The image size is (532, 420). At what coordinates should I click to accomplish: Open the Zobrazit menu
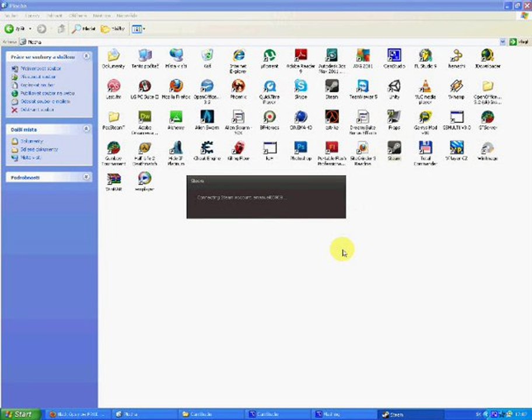pyautogui.click(x=54, y=16)
